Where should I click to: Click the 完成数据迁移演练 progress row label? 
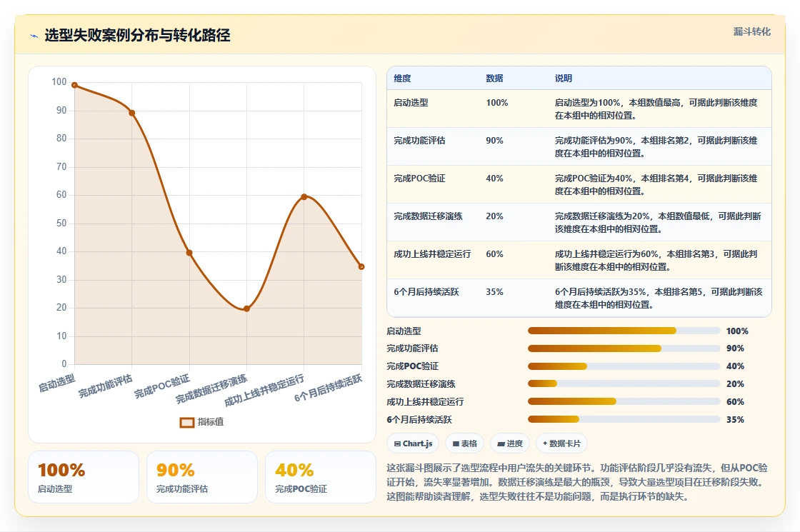[421, 383]
